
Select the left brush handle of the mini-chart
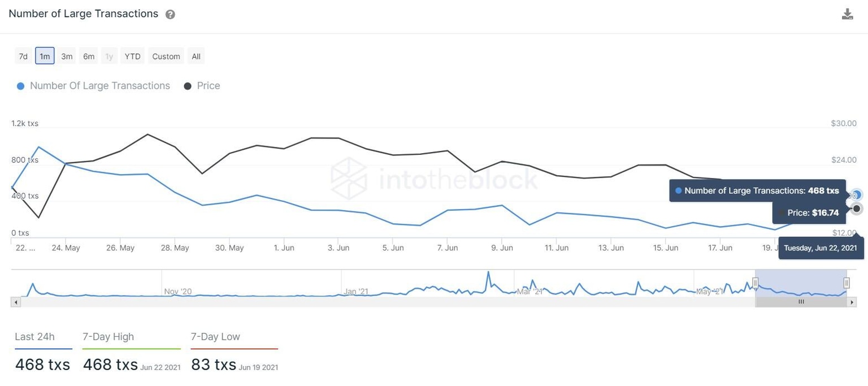[756, 283]
